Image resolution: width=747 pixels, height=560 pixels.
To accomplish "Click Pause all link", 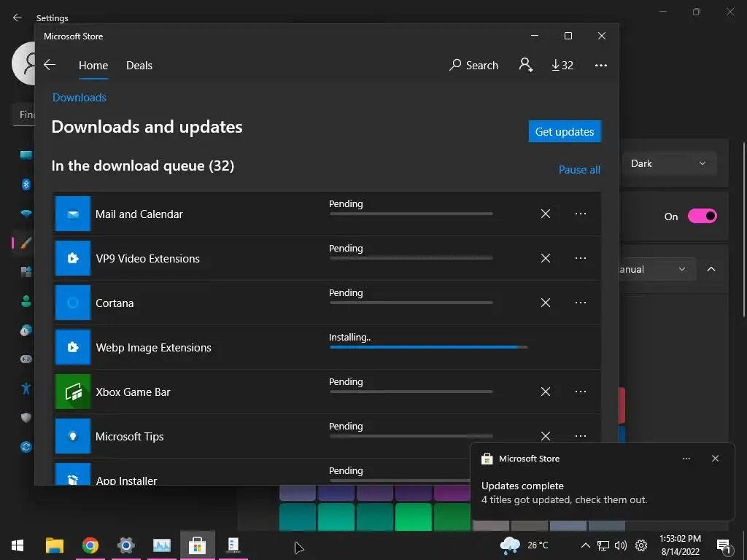I will pyautogui.click(x=579, y=169).
